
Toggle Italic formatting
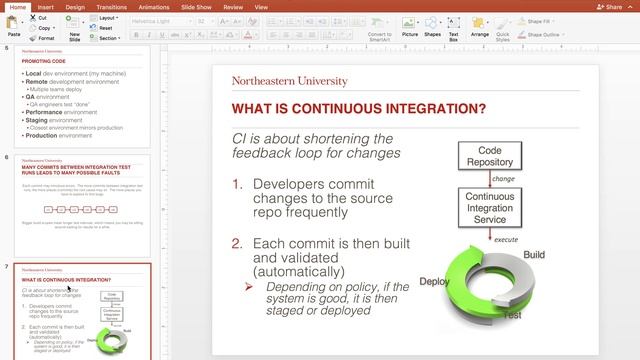(x=149, y=35)
